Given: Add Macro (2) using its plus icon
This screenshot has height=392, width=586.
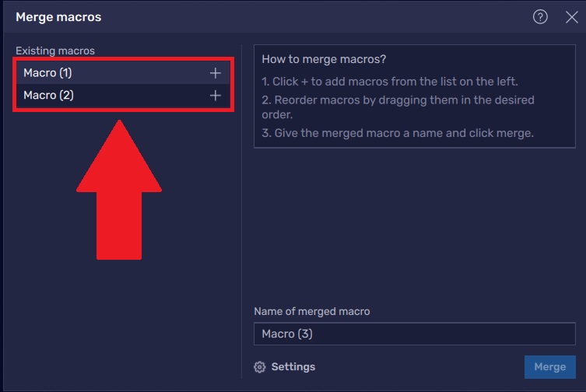Looking at the screenshot, I should click(216, 96).
